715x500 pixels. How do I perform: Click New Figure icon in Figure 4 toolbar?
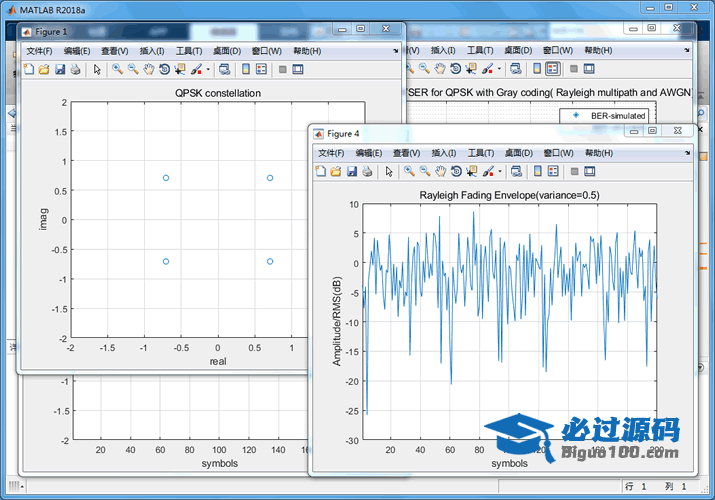pyautogui.click(x=321, y=171)
